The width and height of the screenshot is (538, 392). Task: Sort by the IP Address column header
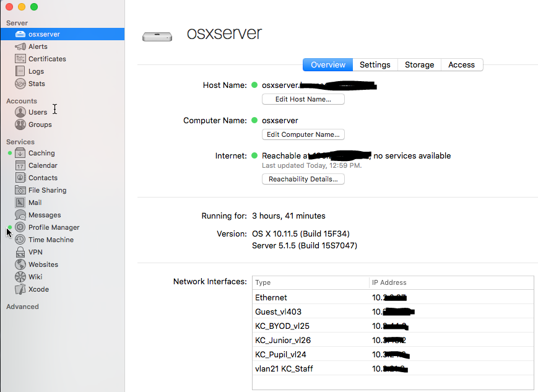(x=451, y=282)
